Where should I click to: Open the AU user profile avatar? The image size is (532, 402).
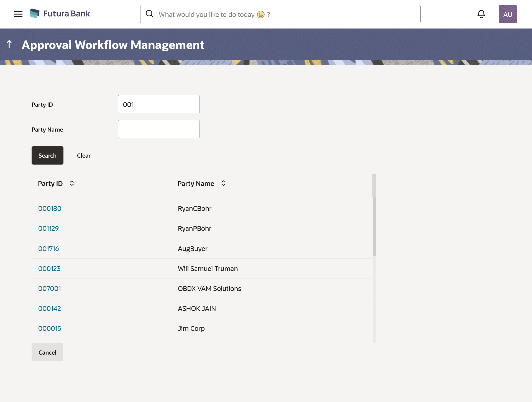click(x=508, y=14)
